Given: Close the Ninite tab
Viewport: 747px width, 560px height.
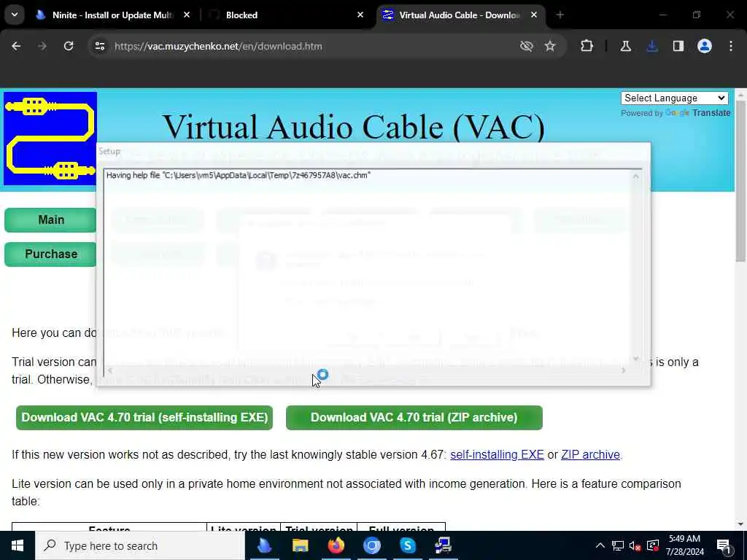Looking at the screenshot, I should (x=187, y=15).
